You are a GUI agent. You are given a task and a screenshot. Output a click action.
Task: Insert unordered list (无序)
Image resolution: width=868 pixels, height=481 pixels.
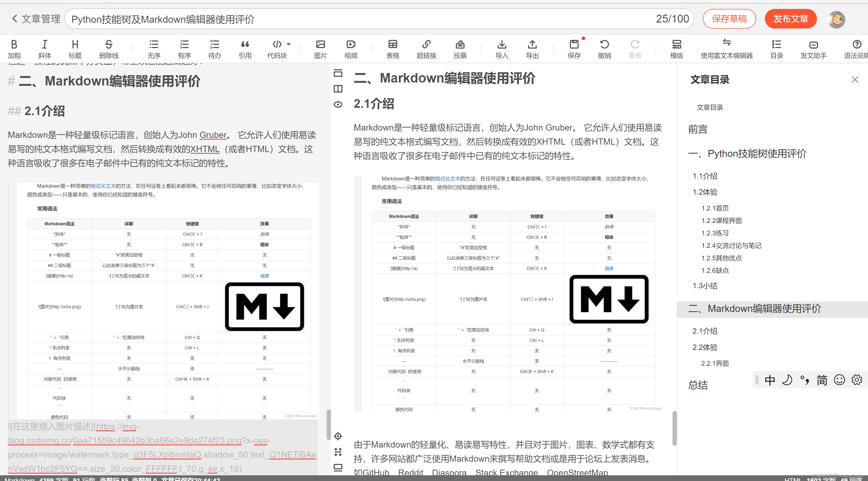(x=154, y=49)
